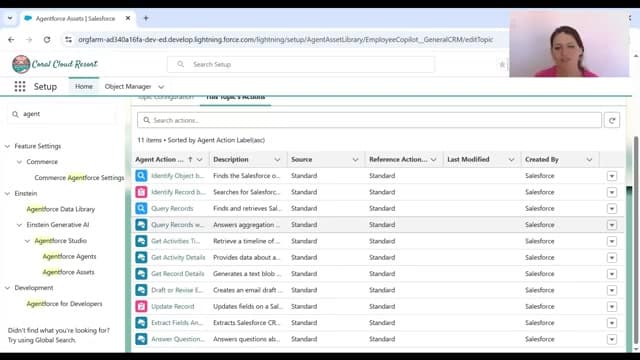The width and height of the screenshot is (640, 360).
Task: Click the Identify Record action icon
Action: tap(141, 192)
